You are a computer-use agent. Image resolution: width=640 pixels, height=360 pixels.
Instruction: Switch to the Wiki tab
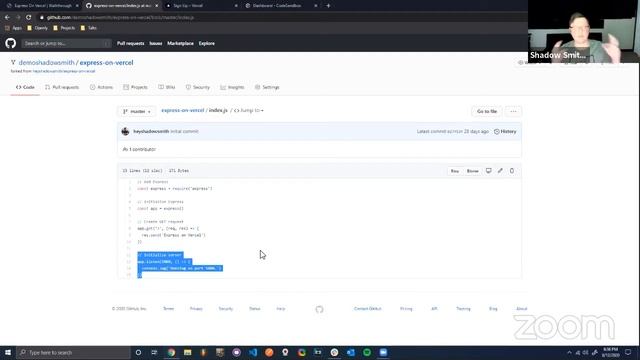[167, 87]
